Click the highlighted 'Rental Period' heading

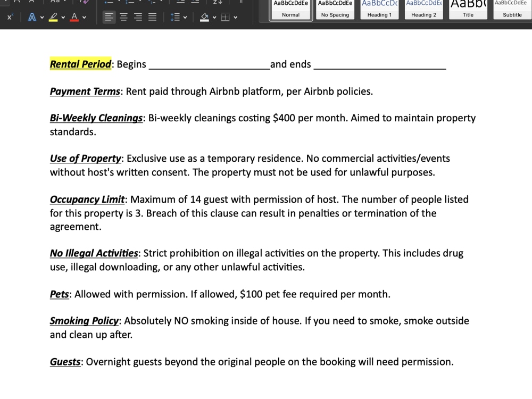point(80,64)
